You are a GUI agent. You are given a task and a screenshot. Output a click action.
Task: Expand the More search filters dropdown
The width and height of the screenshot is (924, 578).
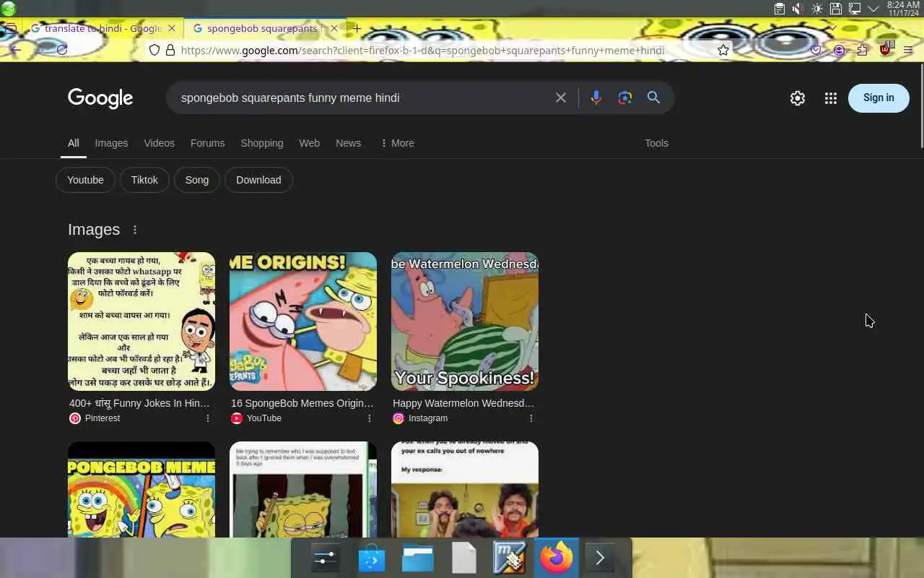pos(397,143)
